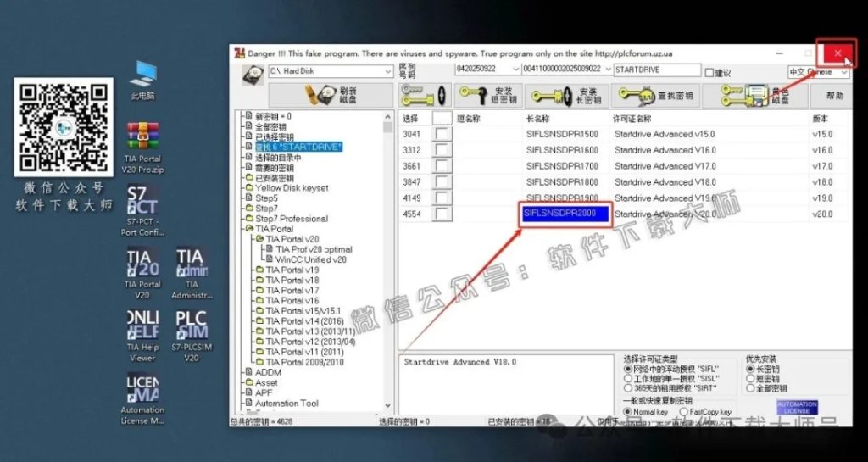Expand the Step7 tree node
The image size is (868, 462).
click(x=249, y=209)
